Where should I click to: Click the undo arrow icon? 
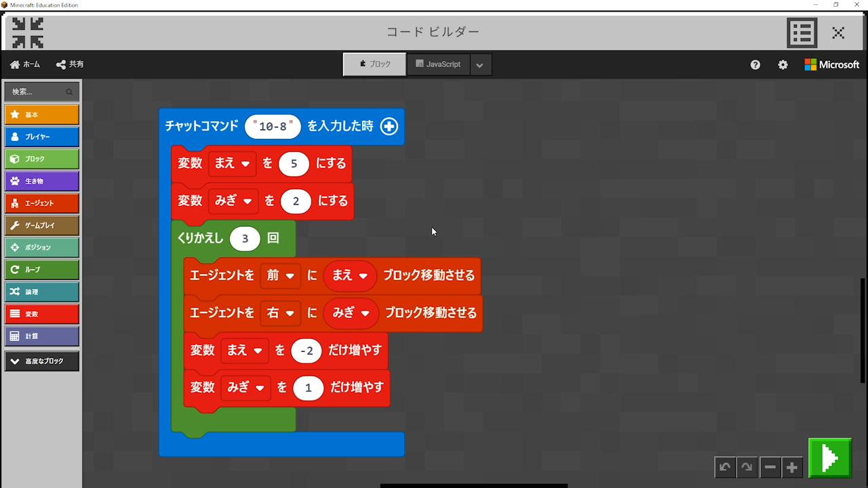point(725,467)
